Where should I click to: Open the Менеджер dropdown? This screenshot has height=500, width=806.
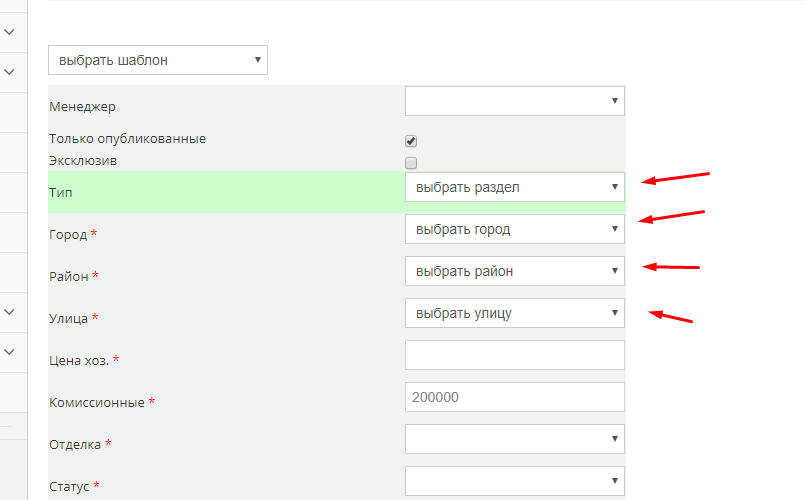click(x=515, y=101)
